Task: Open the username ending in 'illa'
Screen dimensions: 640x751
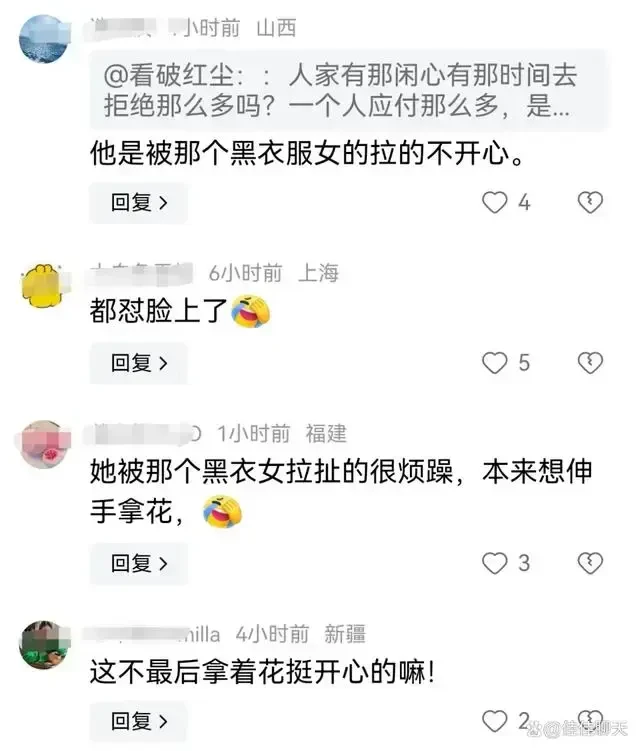Action: click(152, 634)
